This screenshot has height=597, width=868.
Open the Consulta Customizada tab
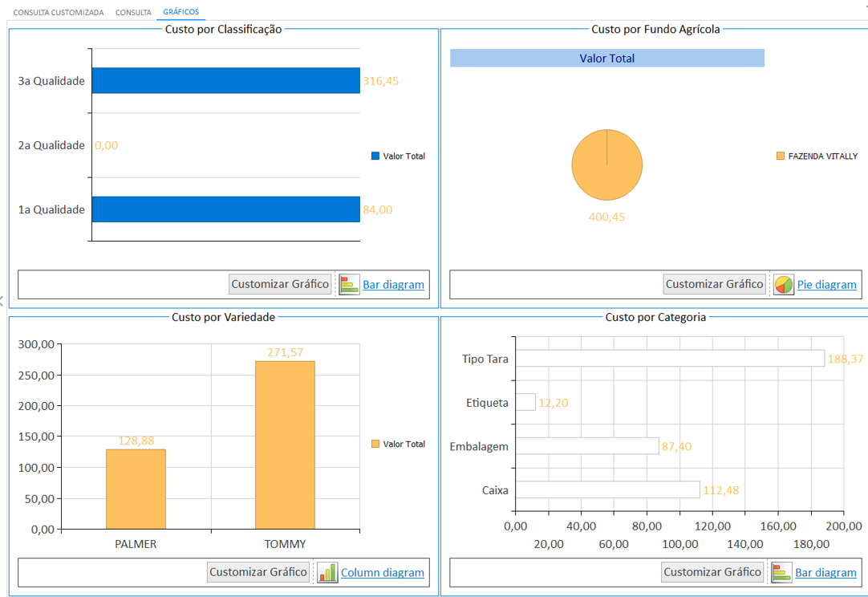tap(58, 12)
